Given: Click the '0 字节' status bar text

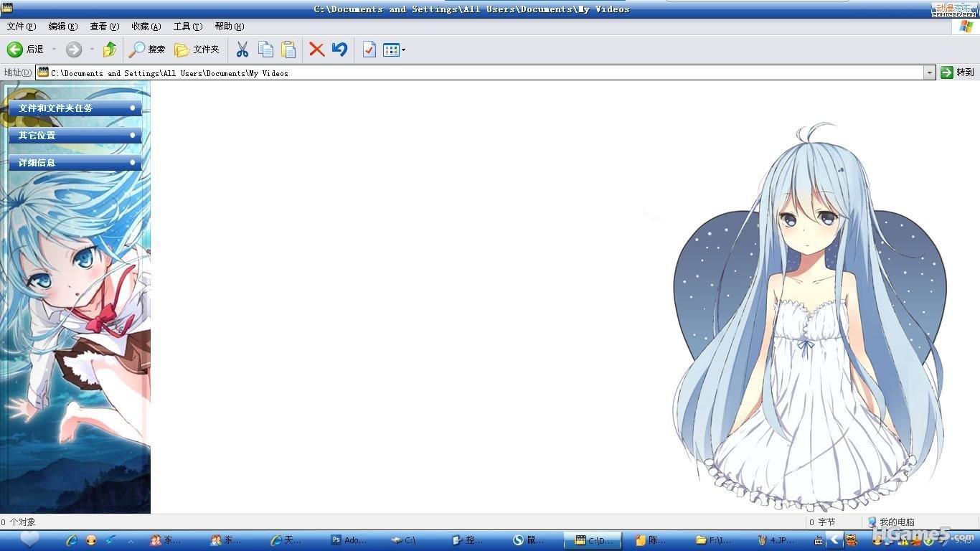Looking at the screenshot, I should click(x=822, y=522).
